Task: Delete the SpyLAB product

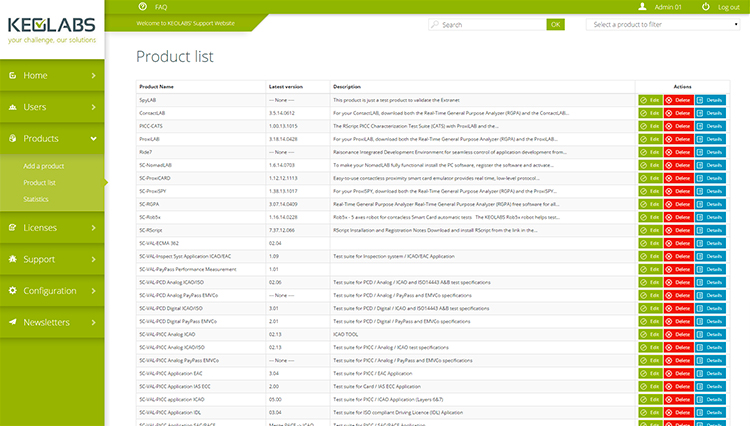Action: [678, 100]
